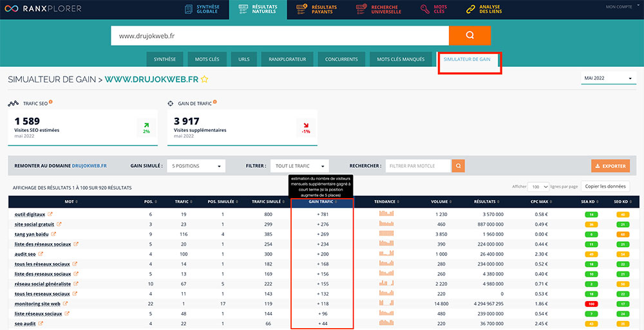This screenshot has width=644, height=330.
Task: Switch to URLs tab
Action: (243, 59)
